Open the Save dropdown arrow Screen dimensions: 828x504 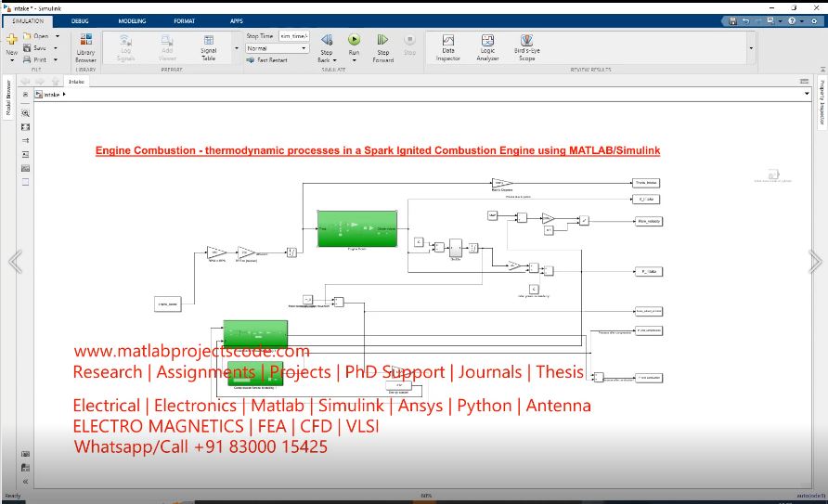pyautogui.click(x=57, y=48)
